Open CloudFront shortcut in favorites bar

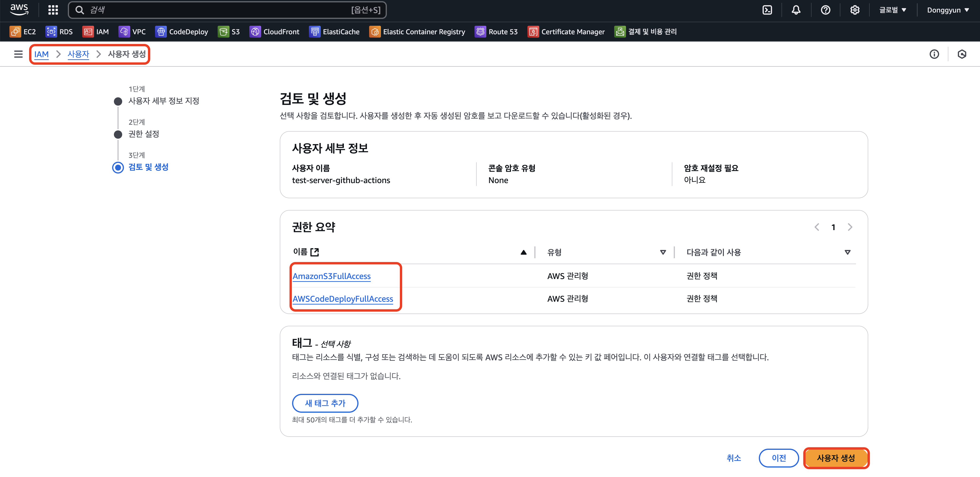pos(274,32)
